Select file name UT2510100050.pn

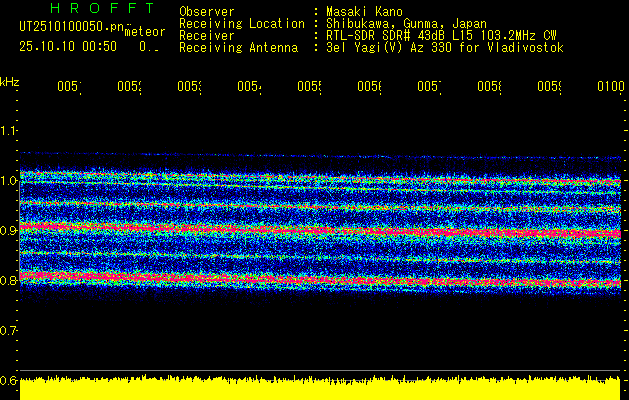(71, 26)
